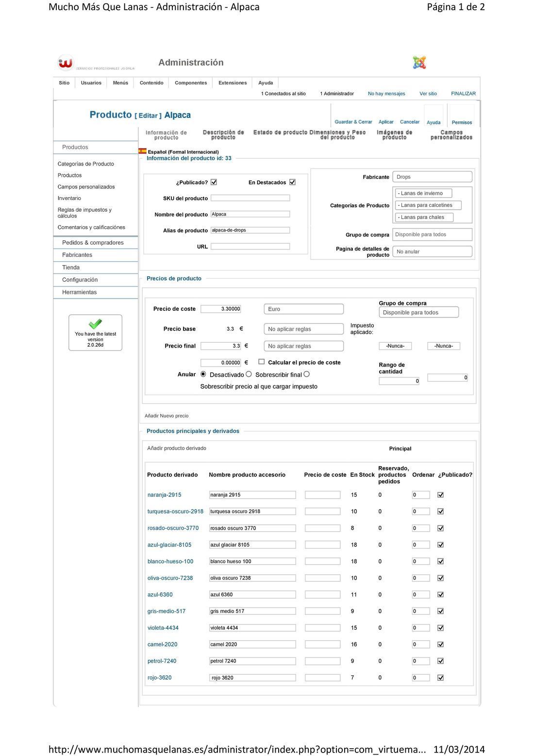
Task: Open Pagina de detalles No anular dropdown
Action: pos(432,252)
